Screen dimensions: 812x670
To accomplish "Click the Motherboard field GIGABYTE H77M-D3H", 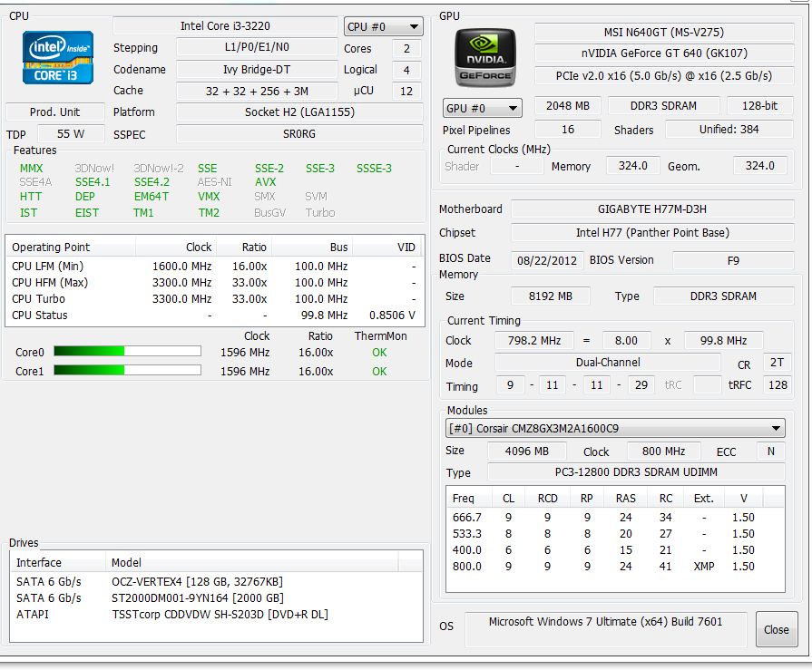I will pyautogui.click(x=652, y=209).
